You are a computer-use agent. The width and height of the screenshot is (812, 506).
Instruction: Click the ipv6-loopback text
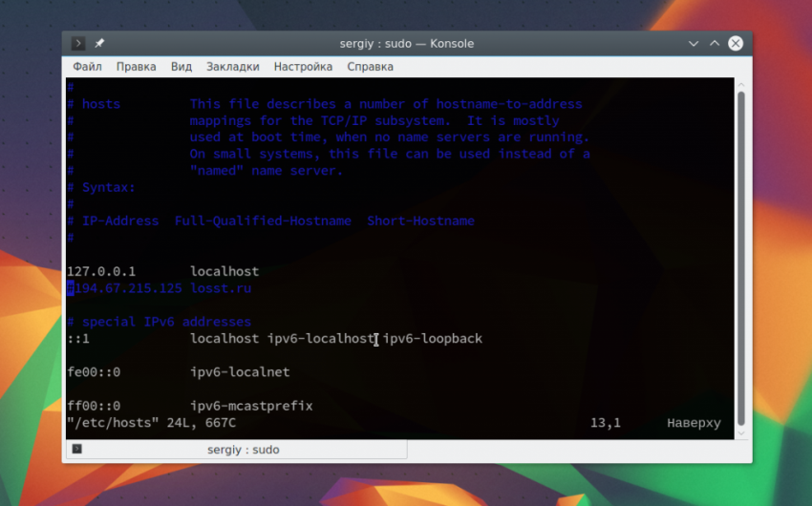click(433, 338)
